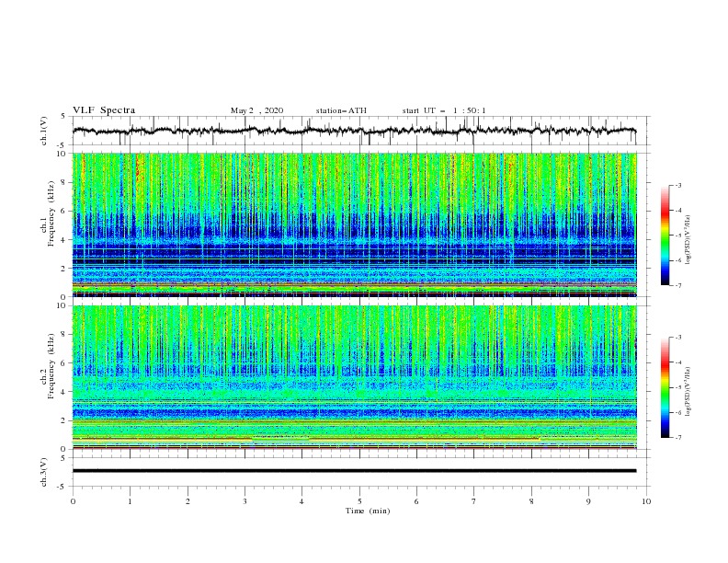This screenshot has height=563, width=728.
Task: Click the ch.3 flat black voltage trace
Action: (x=354, y=471)
